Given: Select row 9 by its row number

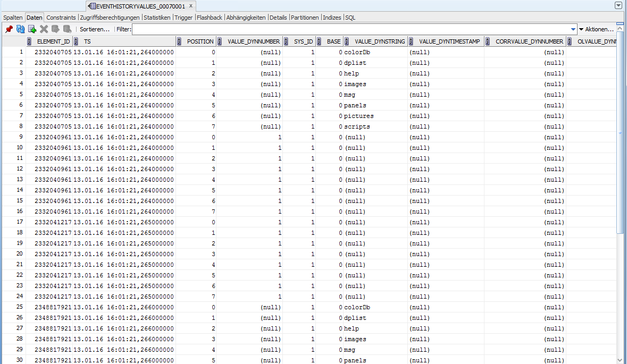Looking at the screenshot, I should [x=20, y=137].
